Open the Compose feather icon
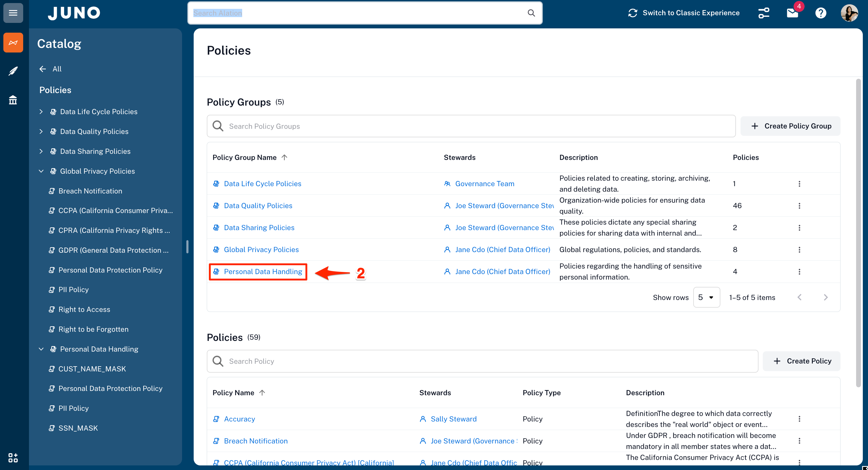 click(13, 71)
